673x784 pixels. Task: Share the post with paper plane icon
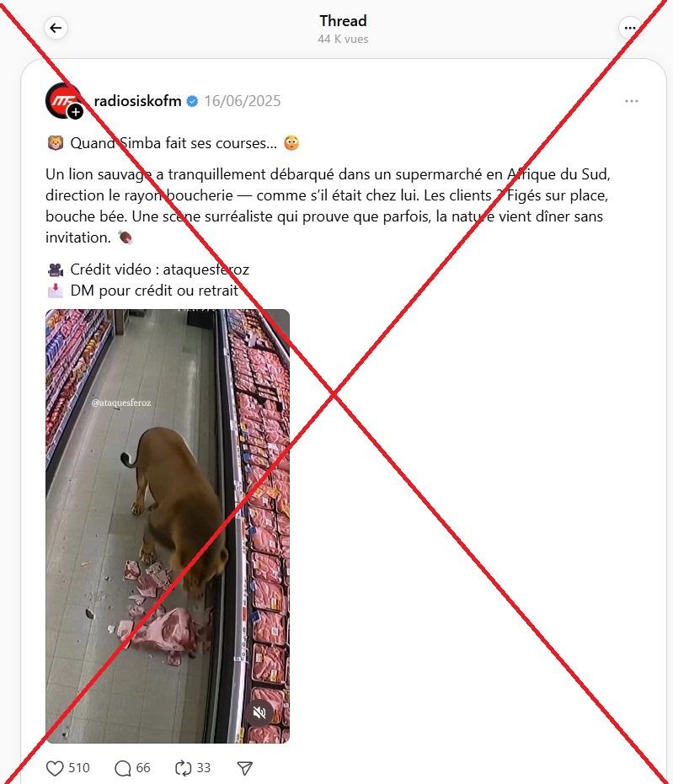click(244, 768)
